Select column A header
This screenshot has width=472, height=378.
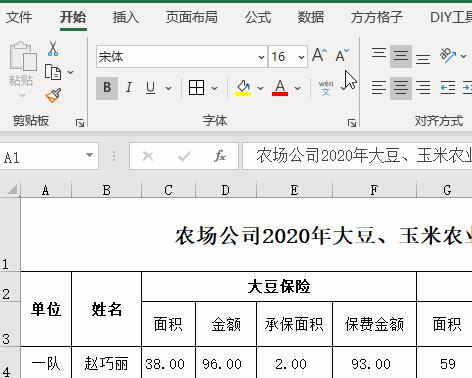46,190
